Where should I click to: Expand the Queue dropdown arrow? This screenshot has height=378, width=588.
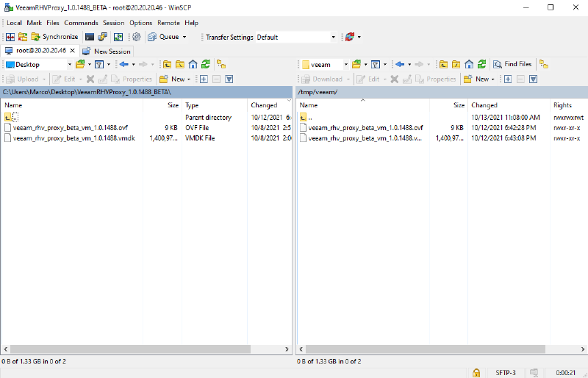pyautogui.click(x=184, y=37)
